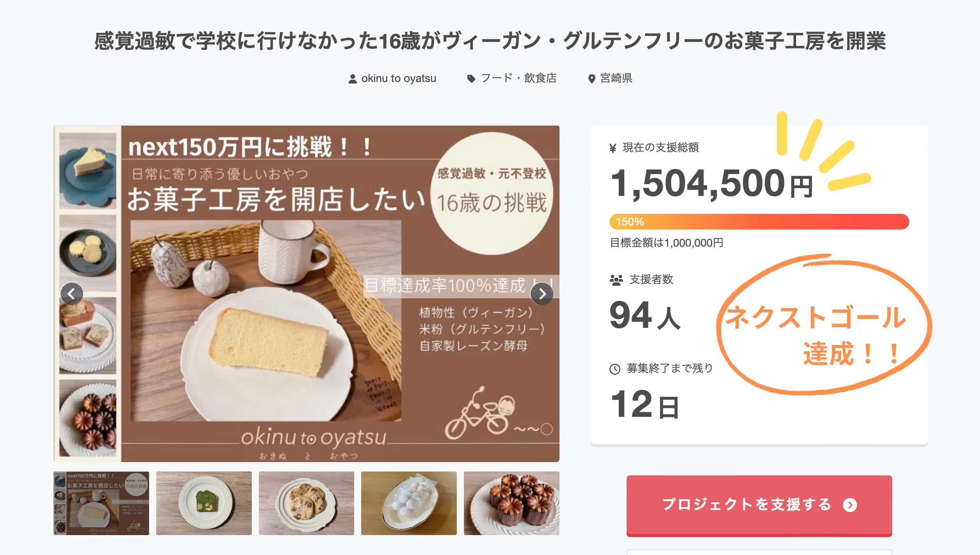Select the canelés plate thumbnail
This screenshot has height=555, width=980.
[x=511, y=503]
